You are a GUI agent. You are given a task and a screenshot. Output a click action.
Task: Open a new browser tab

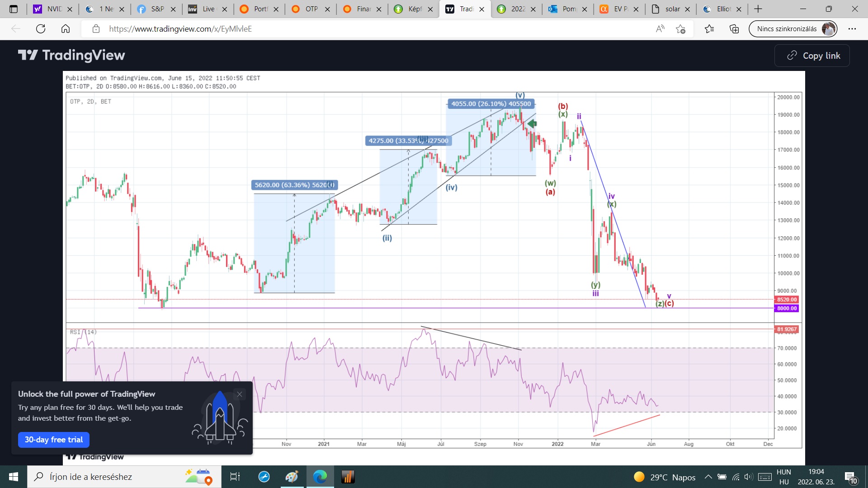(758, 9)
